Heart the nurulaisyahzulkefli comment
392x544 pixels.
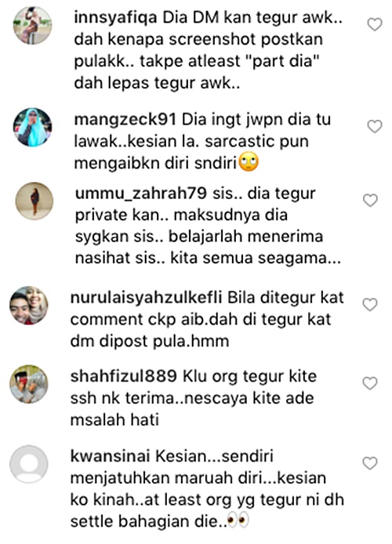(370, 305)
